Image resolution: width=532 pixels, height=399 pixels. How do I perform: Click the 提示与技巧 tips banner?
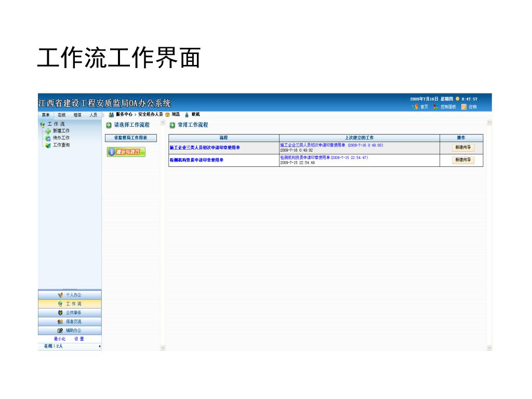pyautogui.click(x=126, y=152)
